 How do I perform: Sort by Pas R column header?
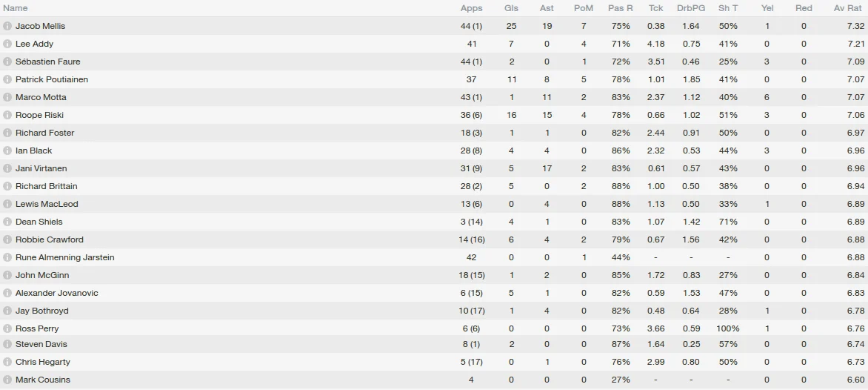tap(620, 8)
